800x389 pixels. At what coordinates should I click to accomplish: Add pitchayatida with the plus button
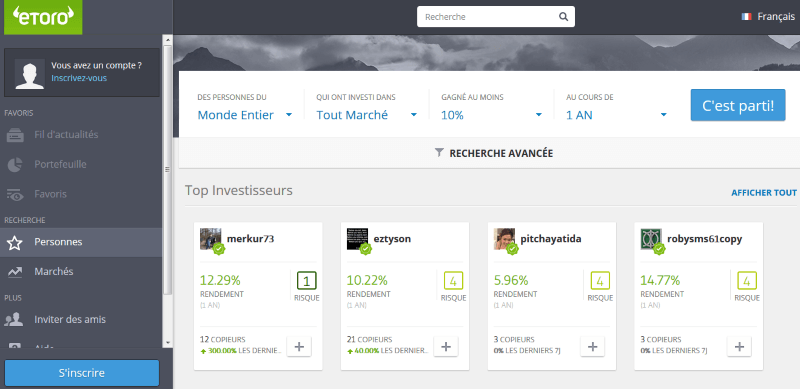pos(592,347)
